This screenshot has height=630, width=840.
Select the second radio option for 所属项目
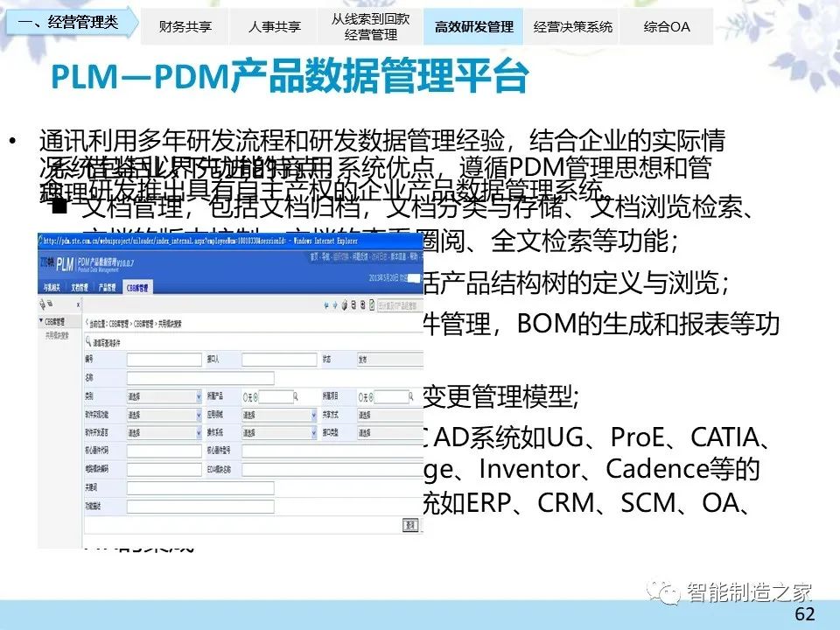click(x=371, y=397)
